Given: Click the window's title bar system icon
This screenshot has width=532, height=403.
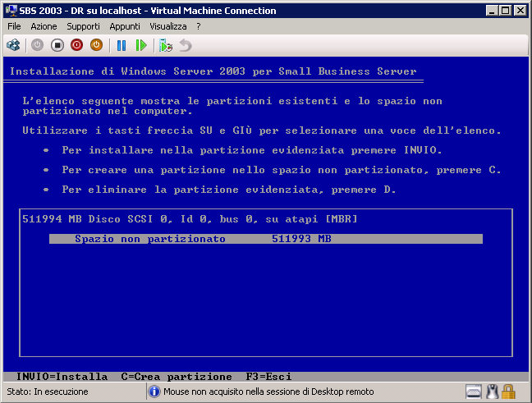Looking at the screenshot, I should tap(11, 11).
